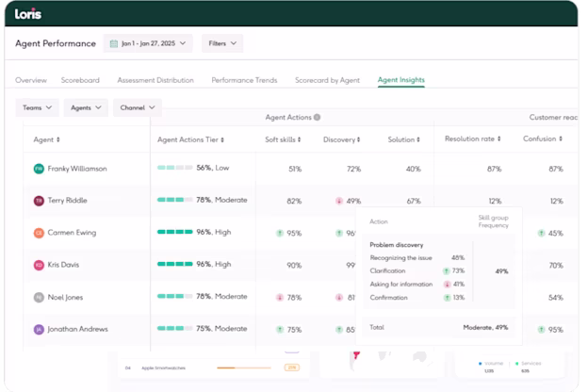The image size is (588, 392).
Task: Expand the Filters dropdown
Action: point(222,43)
